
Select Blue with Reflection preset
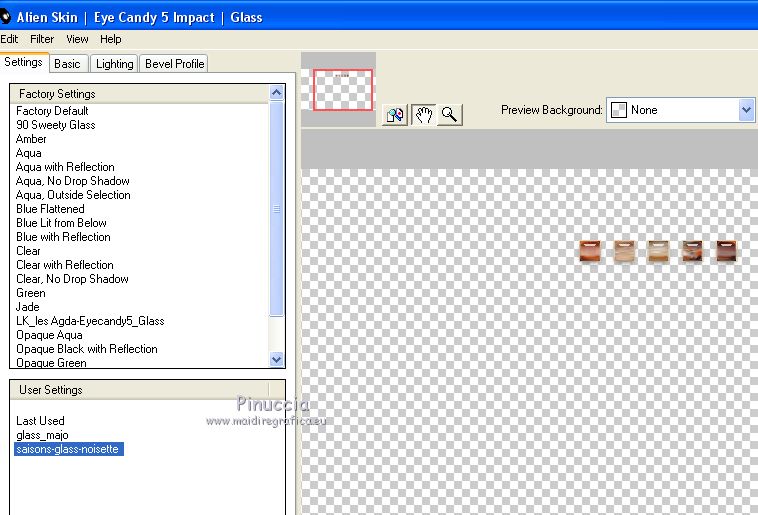63,237
